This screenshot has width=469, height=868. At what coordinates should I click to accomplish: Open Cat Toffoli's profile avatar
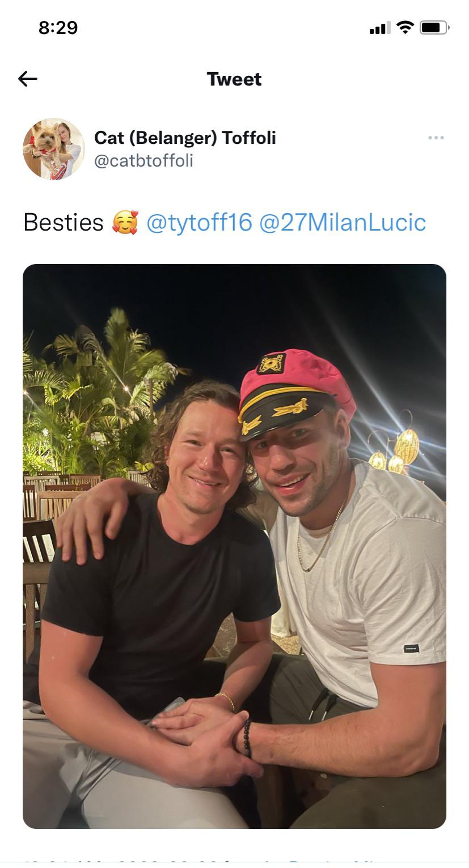pyautogui.click(x=53, y=148)
